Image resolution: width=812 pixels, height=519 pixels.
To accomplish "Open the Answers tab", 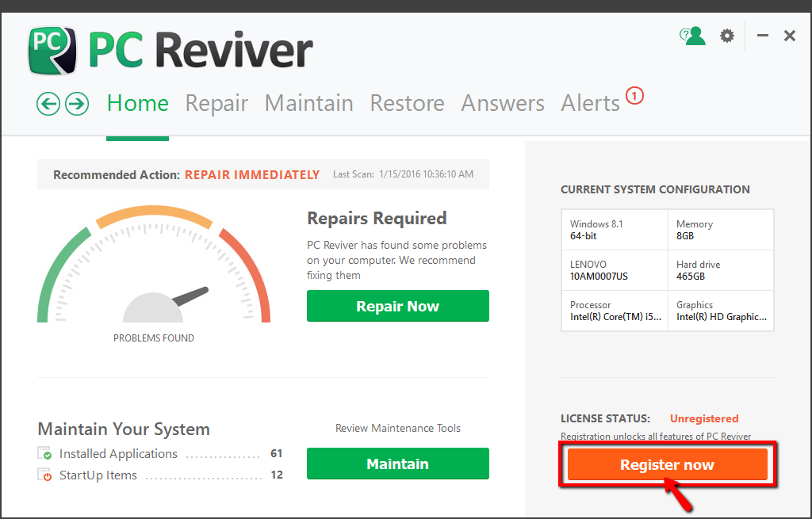I will (503, 103).
